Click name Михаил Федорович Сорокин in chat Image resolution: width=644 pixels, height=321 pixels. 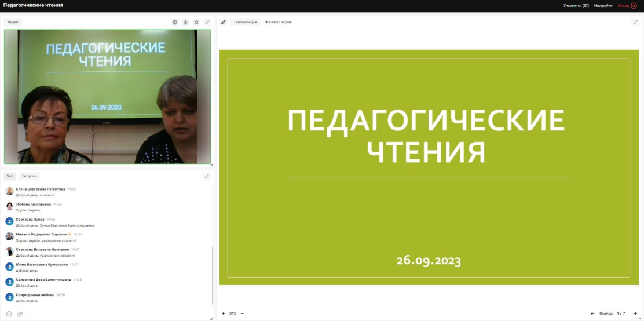41,234
